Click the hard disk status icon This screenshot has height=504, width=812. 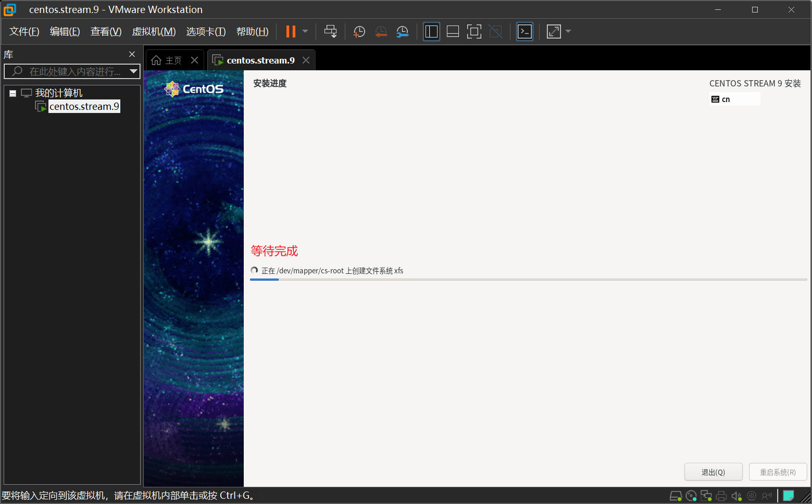(676, 496)
